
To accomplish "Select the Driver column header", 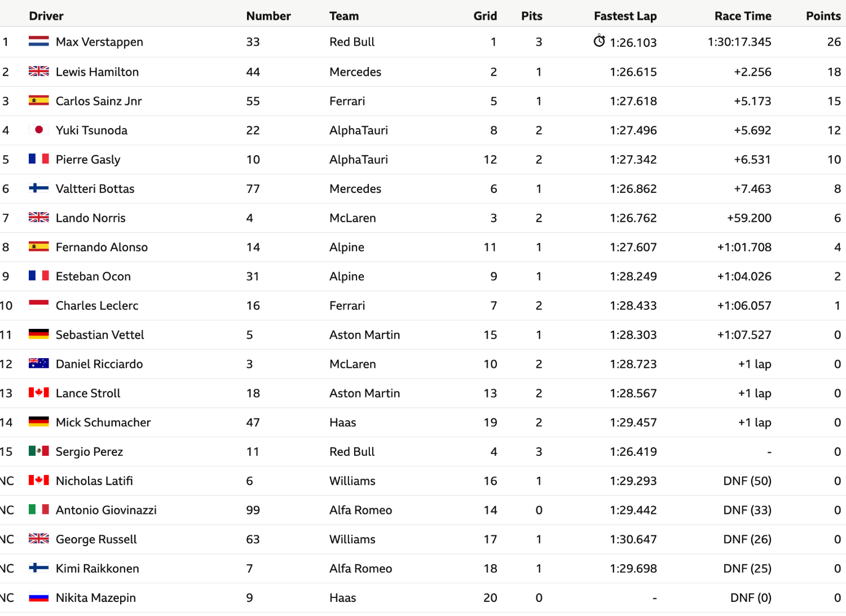I will point(46,16).
